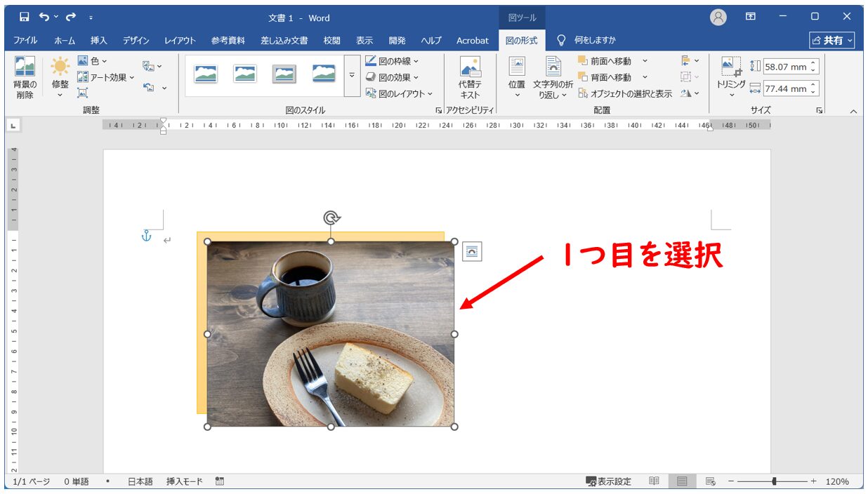
Task: Click 表示設定 in the status bar
Action: click(609, 481)
